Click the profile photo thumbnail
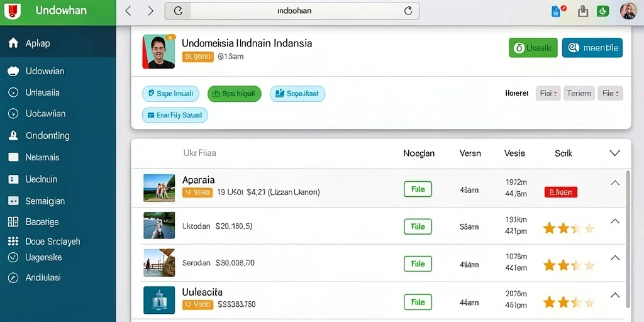Viewport: 644px width, 322px height. pos(158,52)
